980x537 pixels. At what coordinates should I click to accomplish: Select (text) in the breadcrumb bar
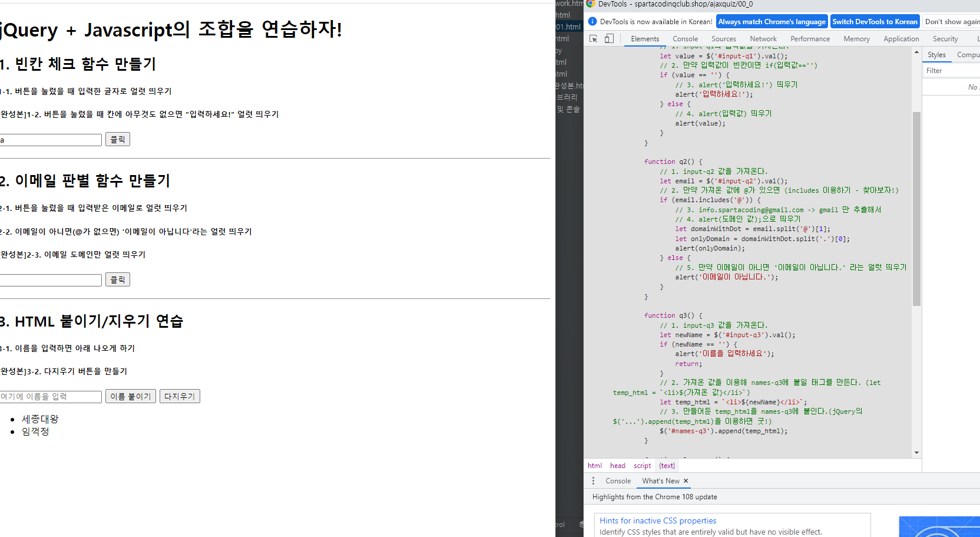coord(667,466)
